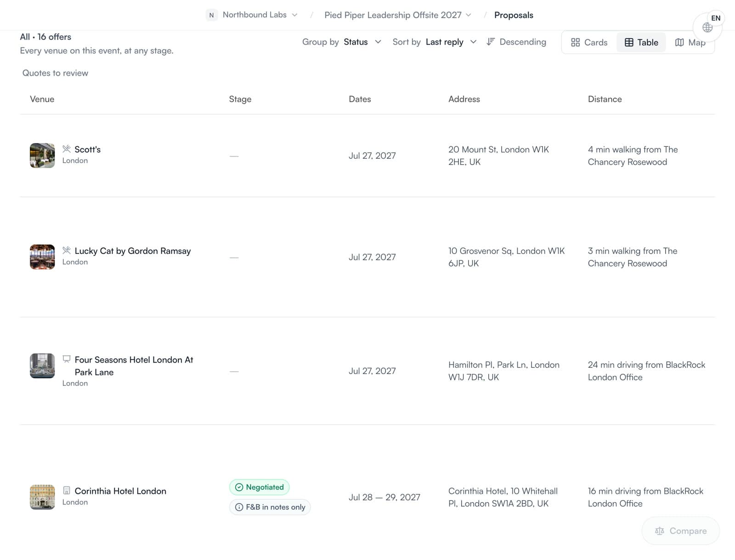The height and width of the screenshot is (560, 735).
Task: Click 4 min walking distance text
Action: point(633,156)
